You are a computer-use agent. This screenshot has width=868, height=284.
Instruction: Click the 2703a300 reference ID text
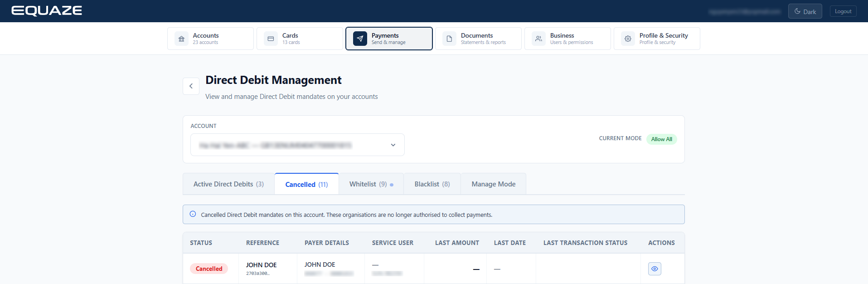pos(257,274)
